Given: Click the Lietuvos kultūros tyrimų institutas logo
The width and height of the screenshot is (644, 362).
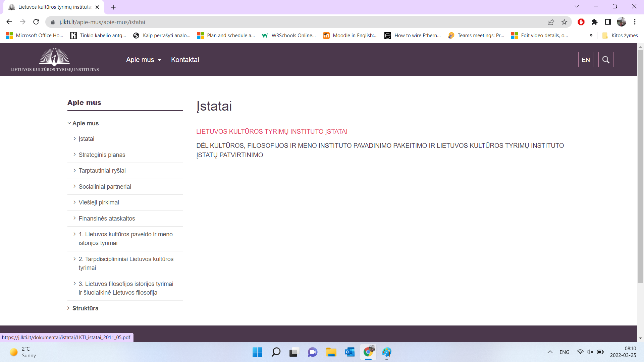Looking at the screenshot, I should click(x=55, y=60).
